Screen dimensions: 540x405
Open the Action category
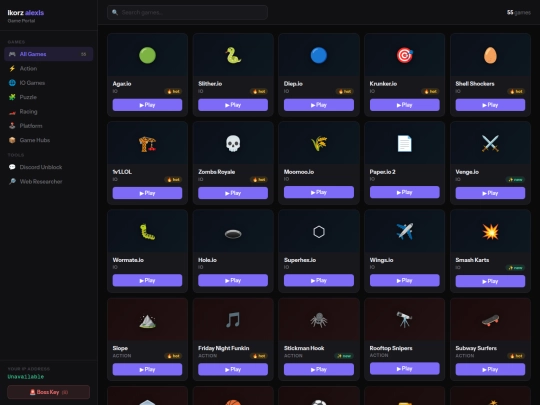click(x=49, y=69)
